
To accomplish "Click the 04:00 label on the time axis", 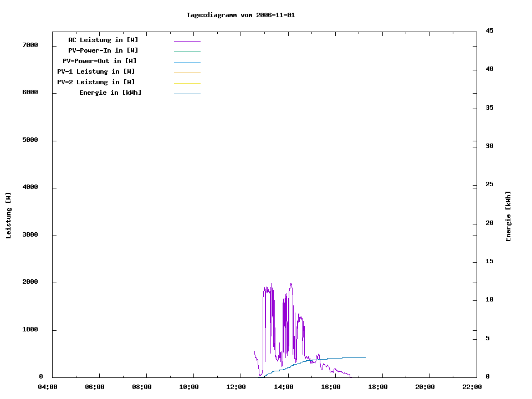I will tap(48, 387).
